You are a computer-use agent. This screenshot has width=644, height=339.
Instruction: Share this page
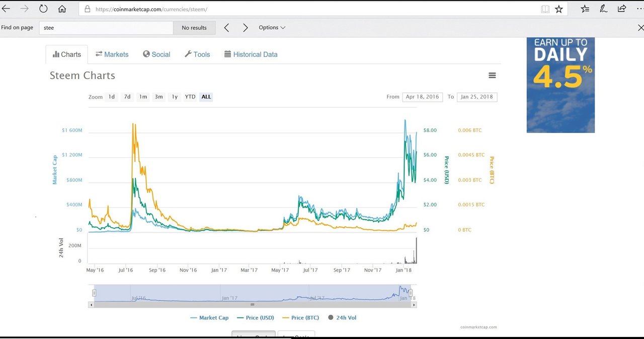pyautogui.click(x=622, y=9)
